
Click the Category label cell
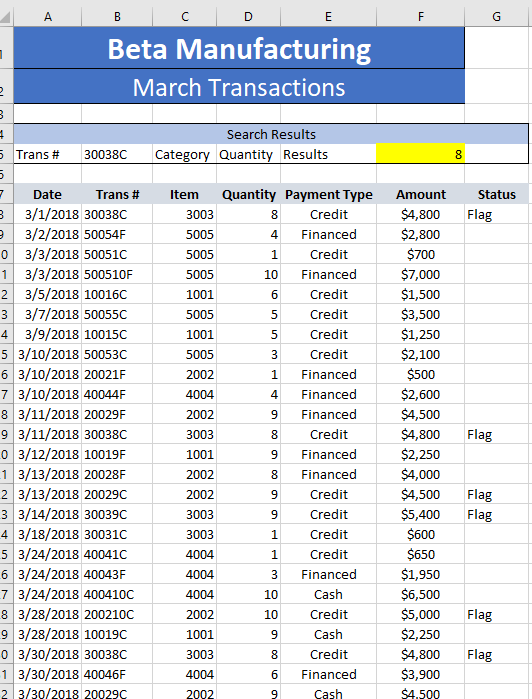click(x=185, y=154)
